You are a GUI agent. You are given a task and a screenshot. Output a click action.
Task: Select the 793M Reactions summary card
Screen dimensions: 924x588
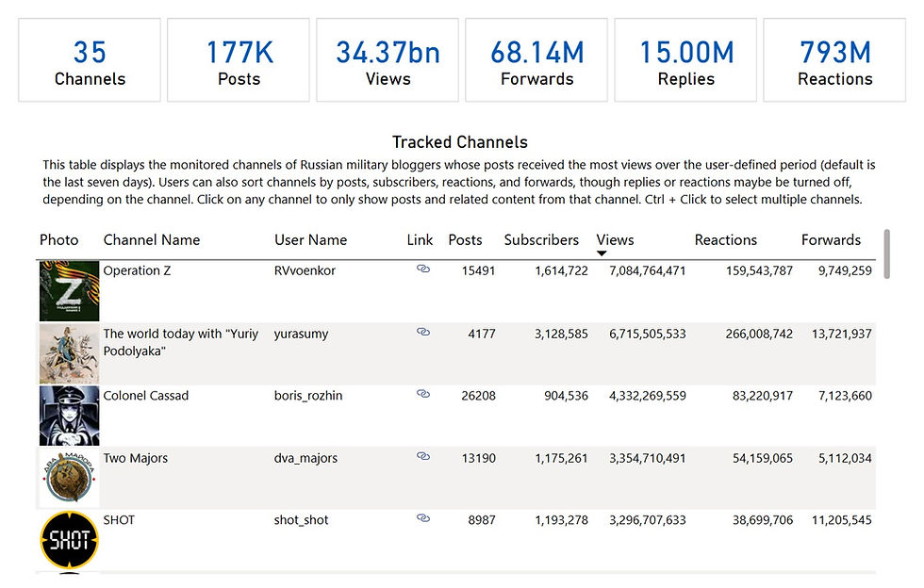tap(835, 60)
